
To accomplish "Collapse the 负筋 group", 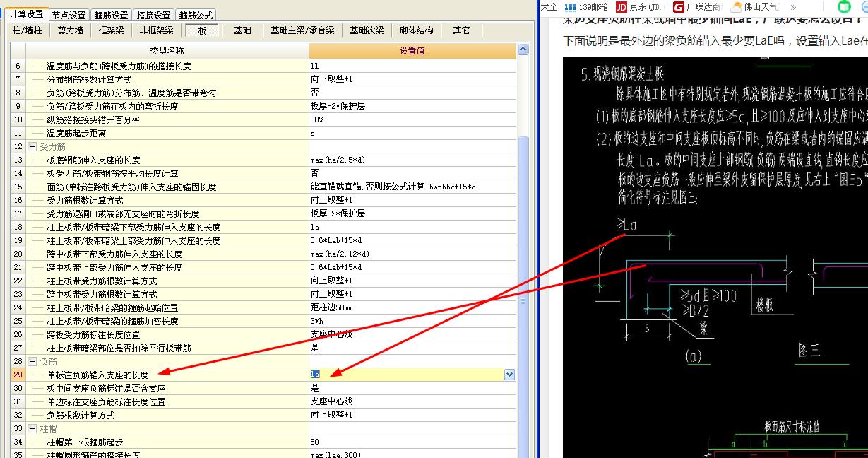I will point(32,361).
